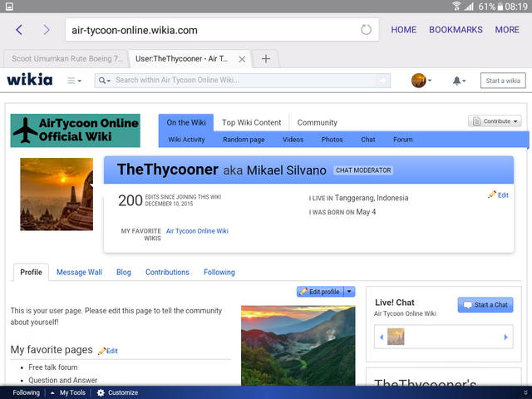Go back with the browser back arrow

tap(19, 30)
